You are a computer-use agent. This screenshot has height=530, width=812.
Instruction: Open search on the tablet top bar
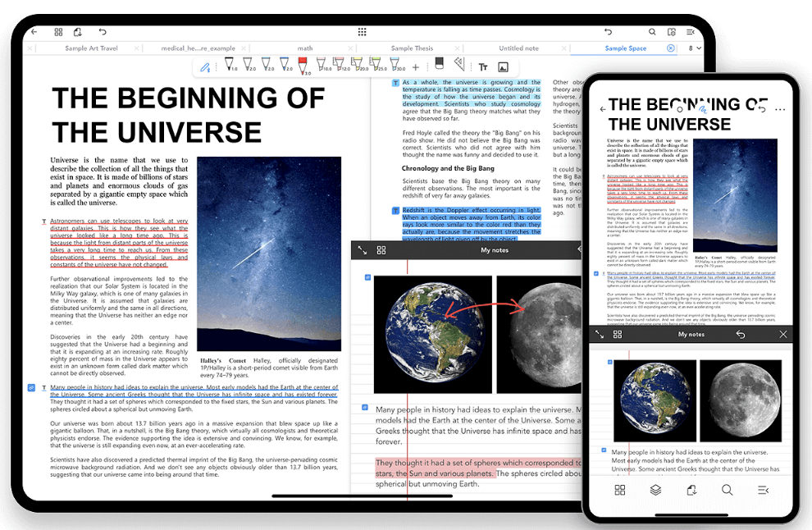tap(652, 32)
